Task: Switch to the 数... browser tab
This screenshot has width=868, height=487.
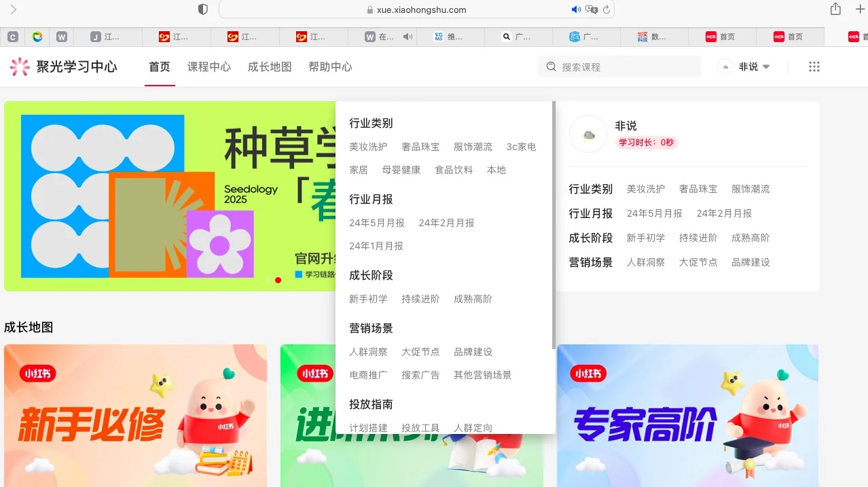Action: 654,37
